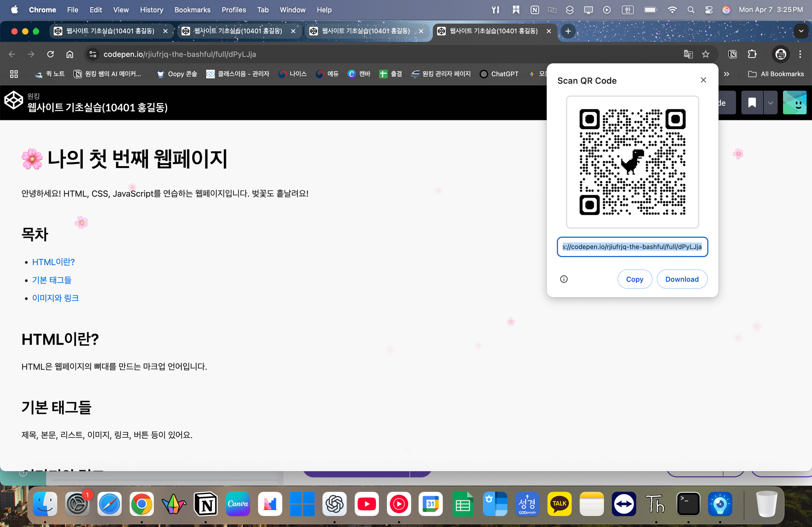Open Finder from the Dock
The width and height of the screenshot is (812, 527).
pyautogui.click(x=45, y=504)
